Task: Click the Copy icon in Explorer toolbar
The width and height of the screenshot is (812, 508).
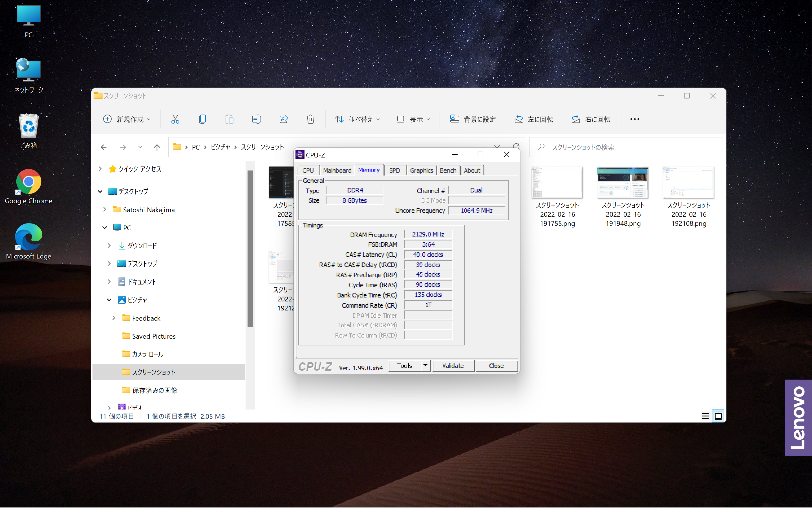Action: [x=202, y=119]
